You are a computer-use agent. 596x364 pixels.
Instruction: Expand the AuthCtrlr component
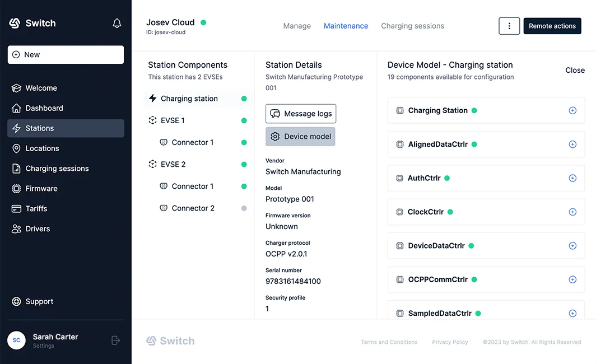(572, 178)
